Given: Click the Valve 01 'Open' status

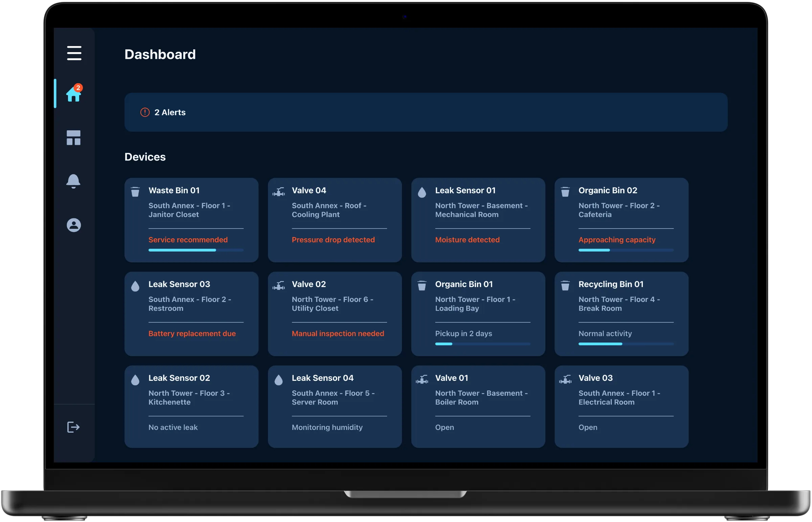Looking at the screenshot, I should coord(445,428).
